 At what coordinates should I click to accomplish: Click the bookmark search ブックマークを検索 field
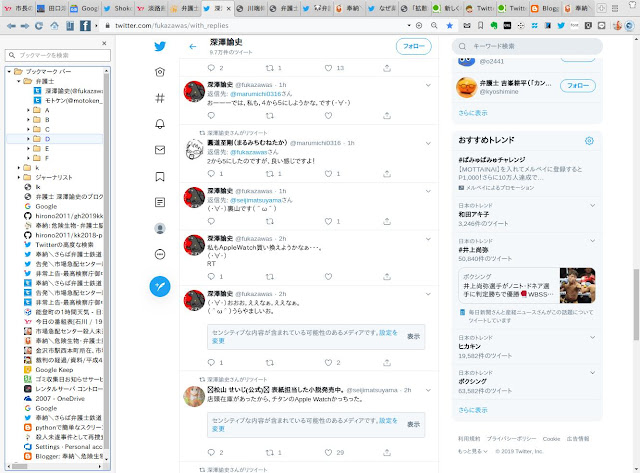point(58,55)
